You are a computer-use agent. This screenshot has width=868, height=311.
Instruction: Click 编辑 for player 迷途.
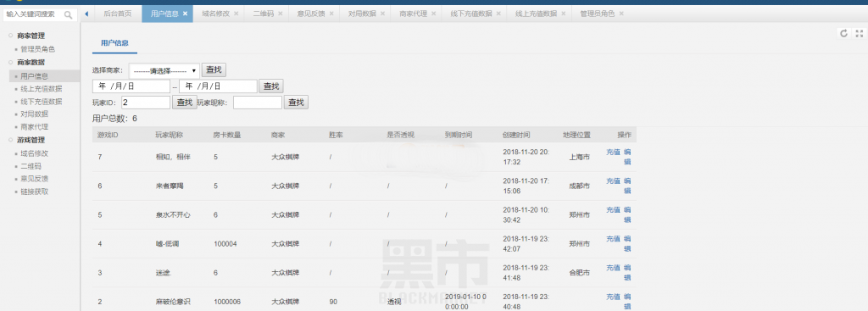(627, 272)
